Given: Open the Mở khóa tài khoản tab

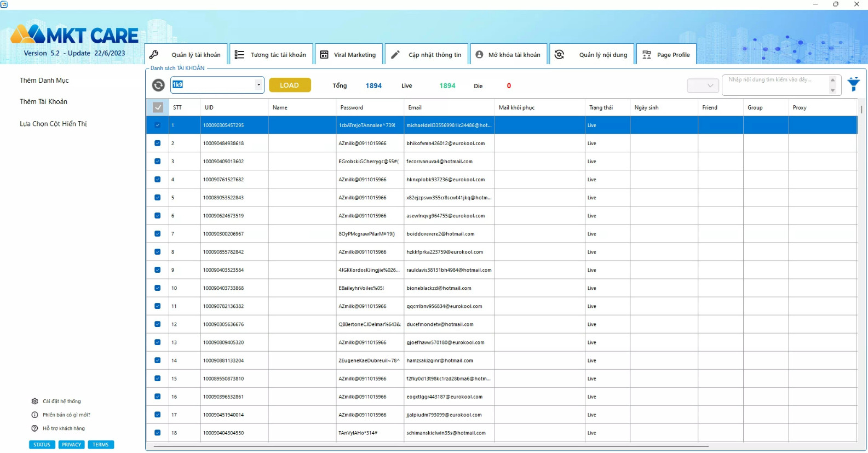Looking at the screenshot, I should click(x=509, y=54).
